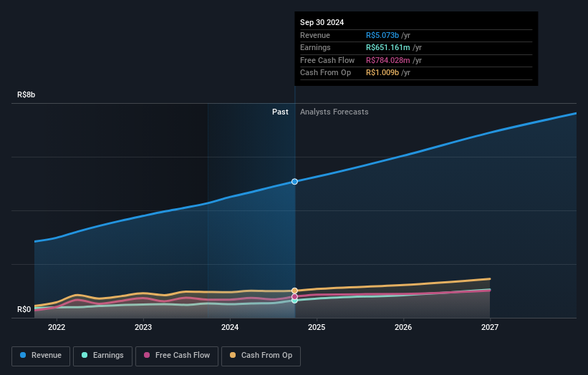Click the R$0 y-axis label

tap(24, 309)
